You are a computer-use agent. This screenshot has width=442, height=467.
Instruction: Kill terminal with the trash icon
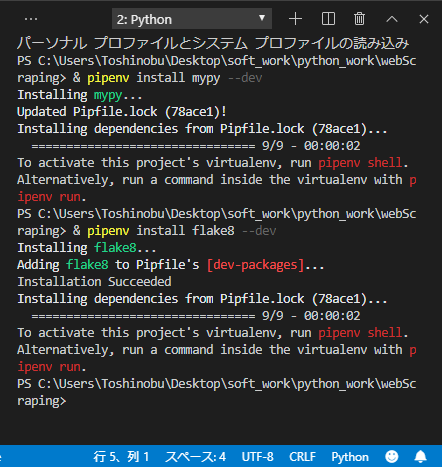359,19
